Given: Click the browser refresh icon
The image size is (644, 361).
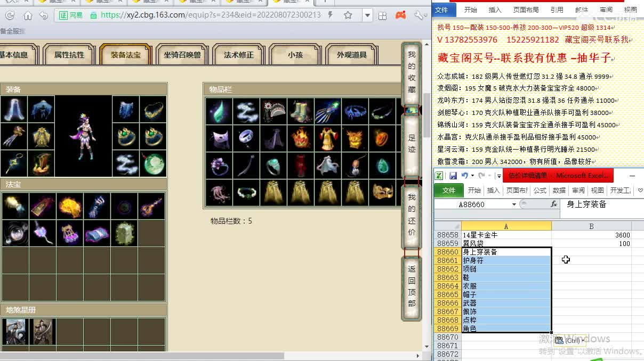Looking at the screenshot, I should coord(9,15).
